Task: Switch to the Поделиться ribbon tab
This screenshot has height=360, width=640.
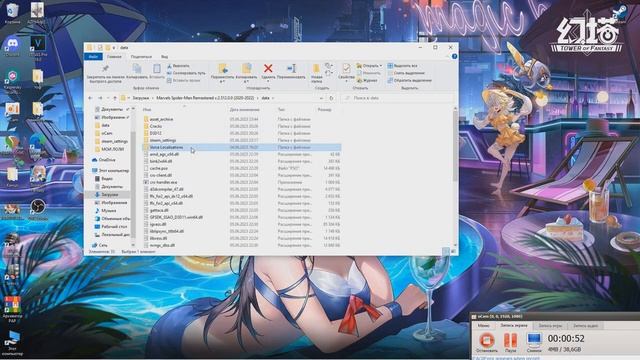Action: 141,57
